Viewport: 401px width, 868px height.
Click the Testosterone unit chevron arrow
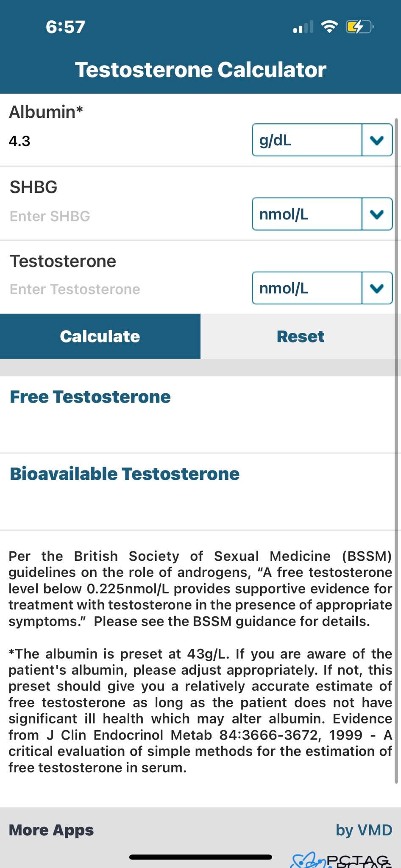point(377,288)
